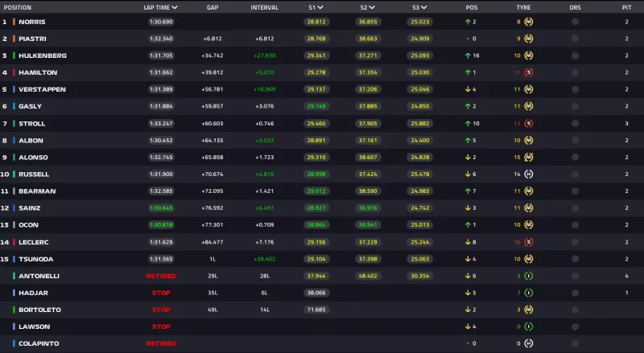Image resolution: width=644 pixels, height=353 pixels.
Task: Click Hamilton's soft tyre compound icon
Action: pyautogui.click(x=529, y=72)
